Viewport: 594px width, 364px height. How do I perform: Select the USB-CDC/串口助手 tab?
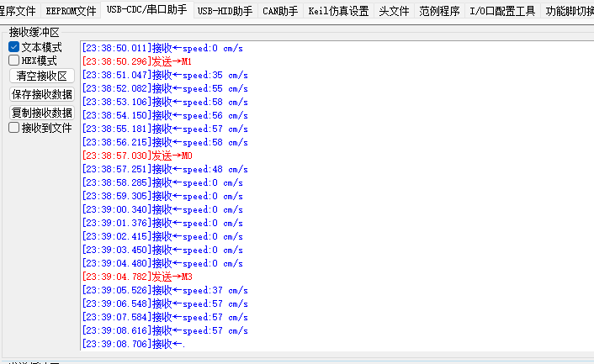147,10
